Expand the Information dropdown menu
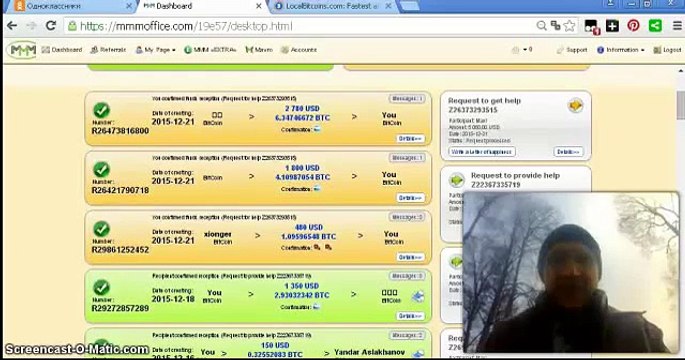Screen dimensions: 685x360 [x=621, y=50]
